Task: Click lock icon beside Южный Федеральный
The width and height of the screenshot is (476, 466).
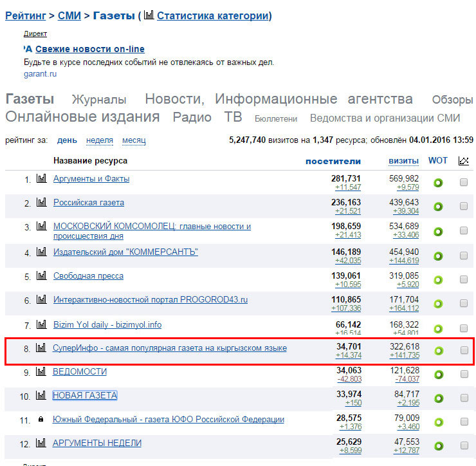Action: 41,419
